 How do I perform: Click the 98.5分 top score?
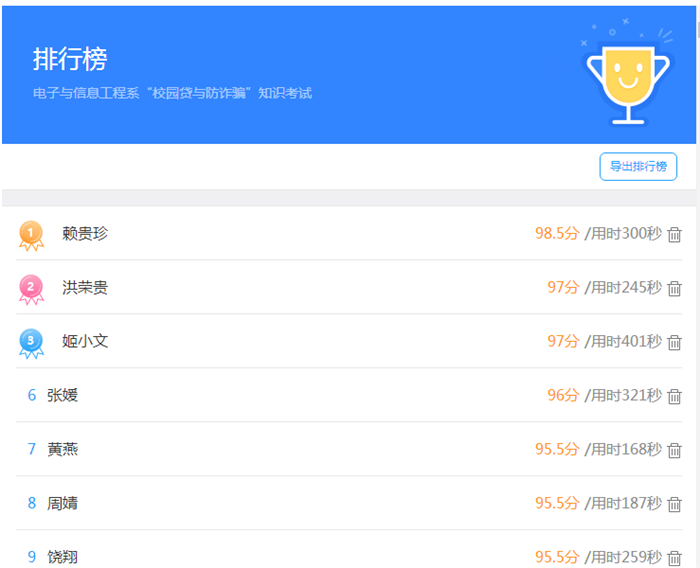[x=557, y=233]
